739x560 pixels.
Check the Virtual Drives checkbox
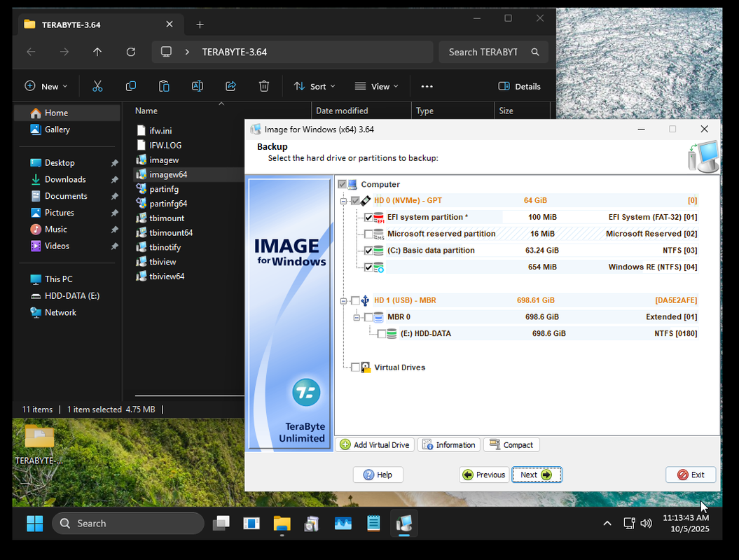[x=355, y=367]
